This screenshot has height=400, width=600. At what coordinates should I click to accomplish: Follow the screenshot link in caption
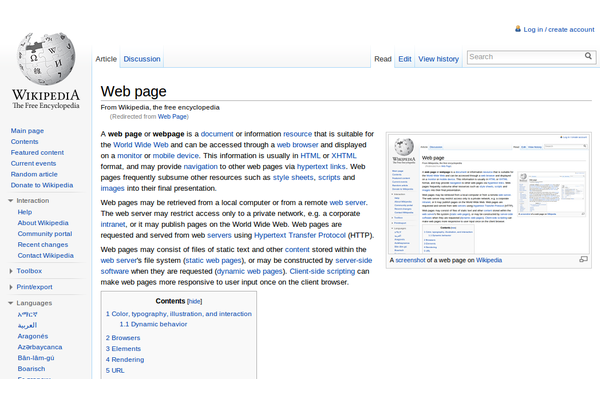[x=410, y=260]
